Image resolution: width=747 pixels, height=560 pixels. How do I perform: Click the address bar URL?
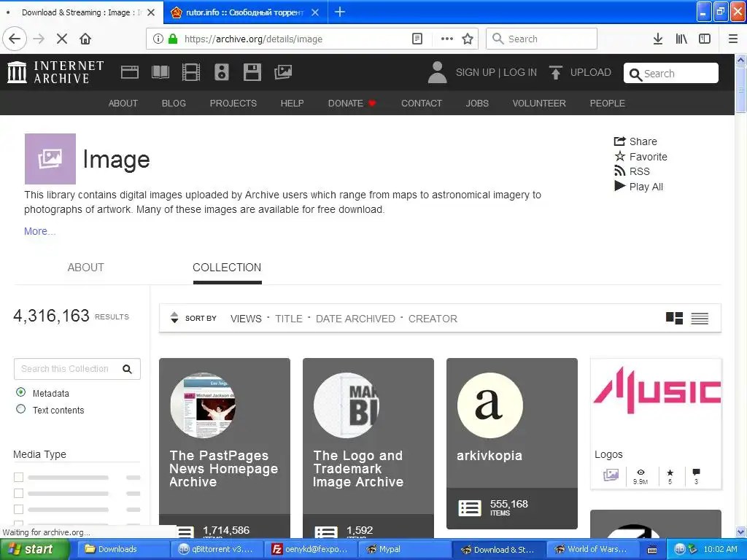253,39
